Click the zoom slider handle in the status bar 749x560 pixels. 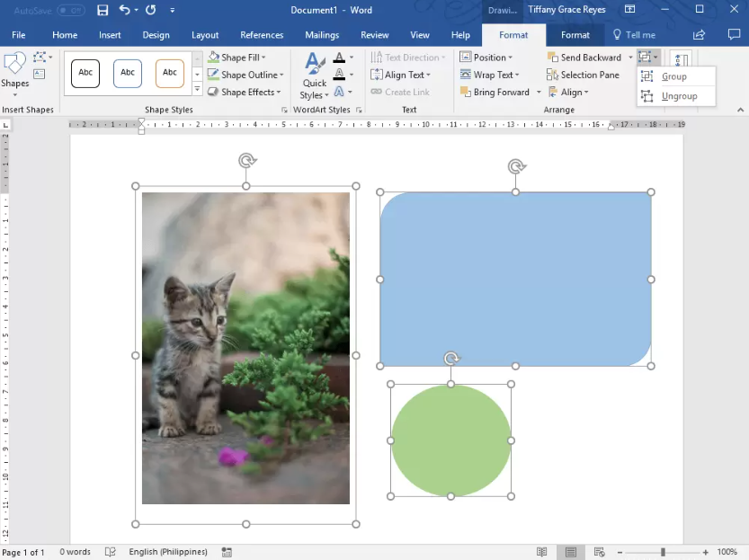pos(663,553)
